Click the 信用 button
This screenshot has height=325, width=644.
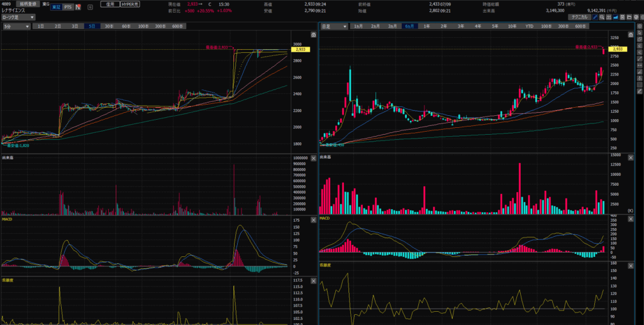point(110,4)
